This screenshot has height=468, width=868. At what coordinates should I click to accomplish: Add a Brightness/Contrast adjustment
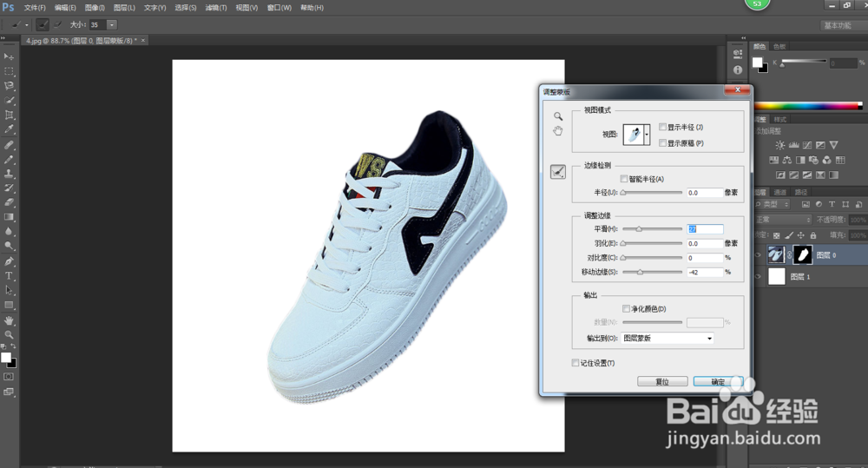coord(780,145)
